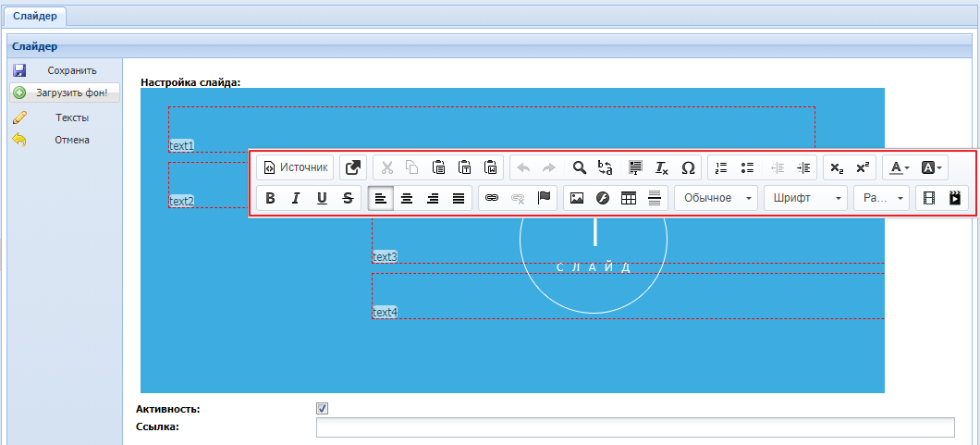The height and width of the screenshot is (445, 980).
Task: Uncheck the Активность checkbox
Action: pos(322,409)
